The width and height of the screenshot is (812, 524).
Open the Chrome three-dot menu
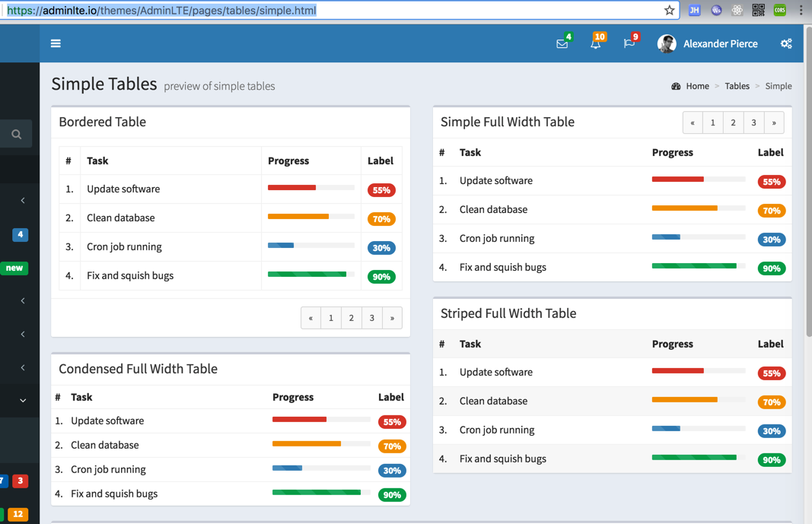tap(801, 11)
